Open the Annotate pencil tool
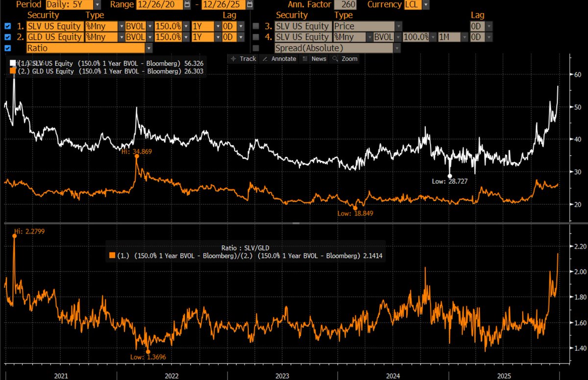 [279, 59]
